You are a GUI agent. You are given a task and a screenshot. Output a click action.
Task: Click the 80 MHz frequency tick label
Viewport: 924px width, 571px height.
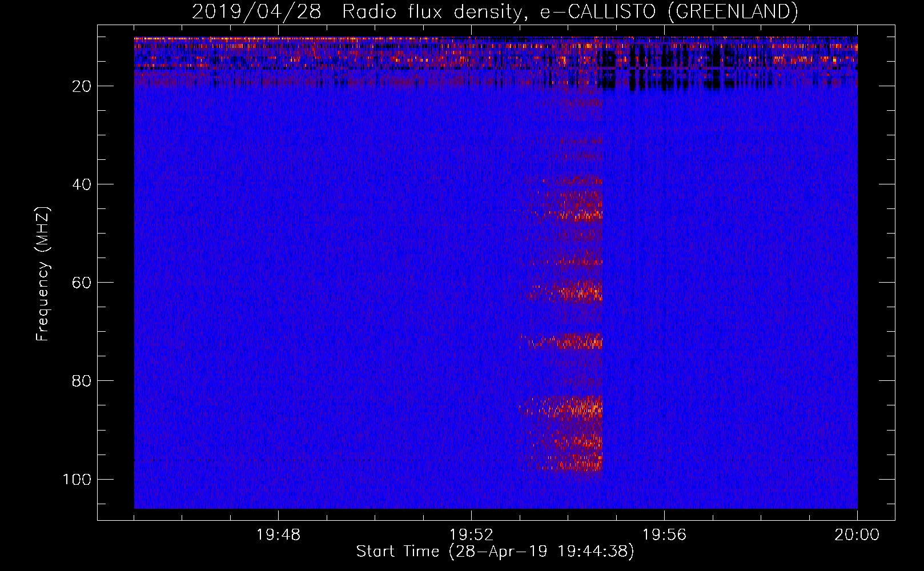click(x=82, y=381)
